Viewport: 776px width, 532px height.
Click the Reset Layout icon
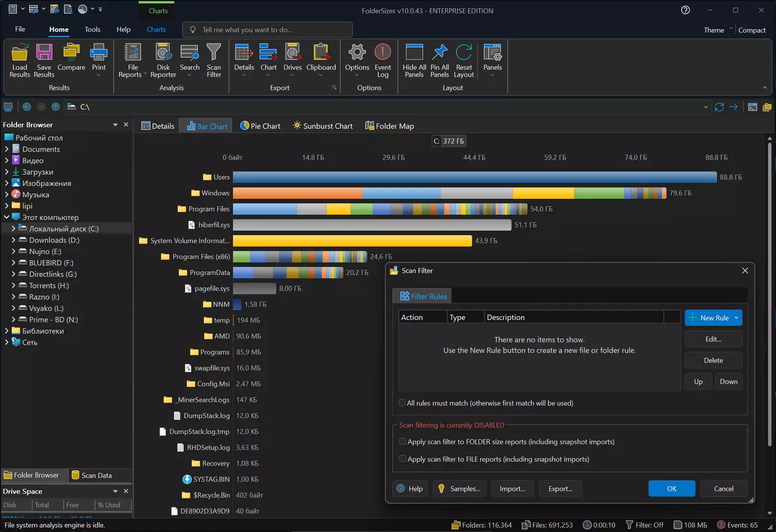click(x=463, y=53)
